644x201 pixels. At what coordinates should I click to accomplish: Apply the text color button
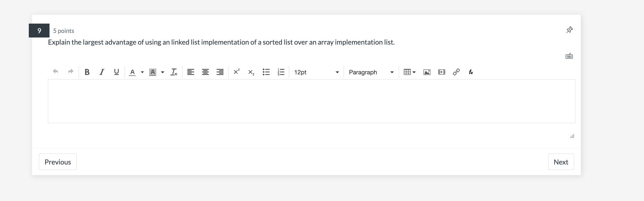(132, 72)
